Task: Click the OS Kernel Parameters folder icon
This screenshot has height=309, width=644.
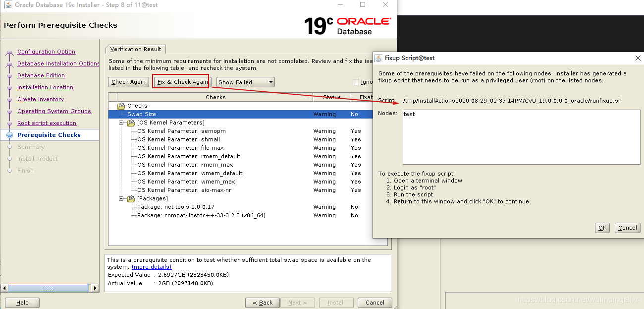Action: tap(131, 123)
